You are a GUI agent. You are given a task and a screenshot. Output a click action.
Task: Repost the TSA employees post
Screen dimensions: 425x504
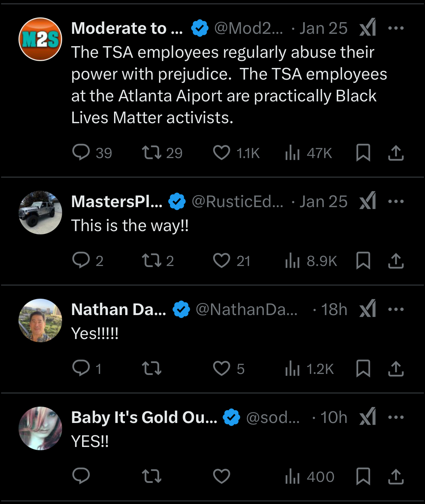[151, 153]
